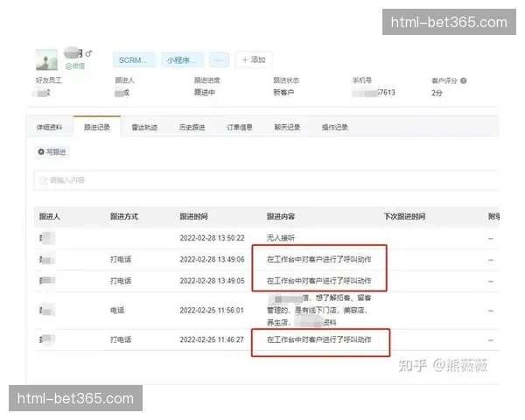The height and width of the screenshot is (420, 525).
Task: Click the 写跟进 button
Action: 52,152
